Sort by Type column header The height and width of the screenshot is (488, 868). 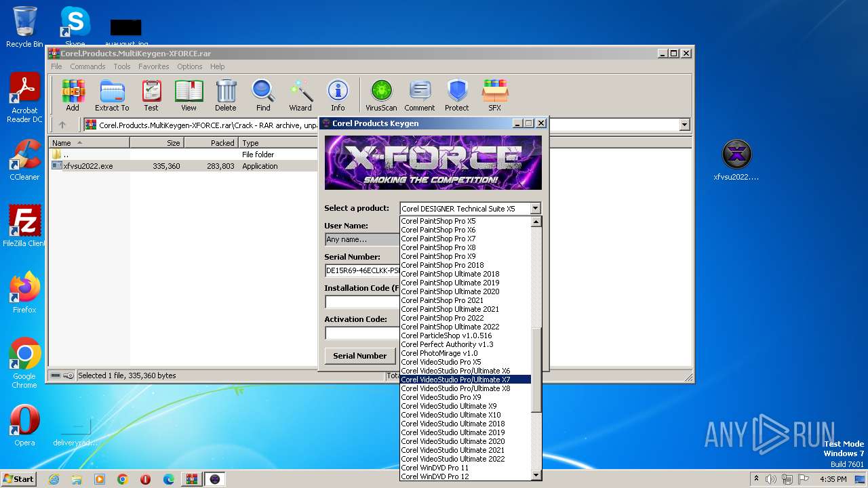tap(278, 143)
